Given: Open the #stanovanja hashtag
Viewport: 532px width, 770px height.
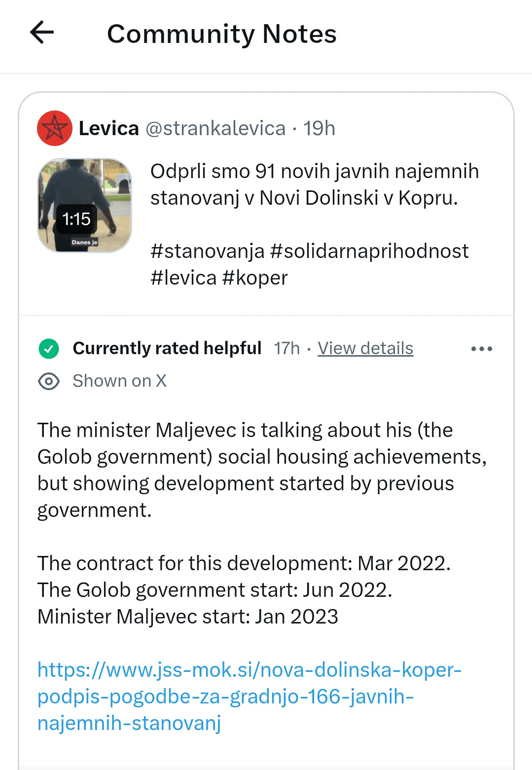Looking at the screenshot, I should 208,251.
